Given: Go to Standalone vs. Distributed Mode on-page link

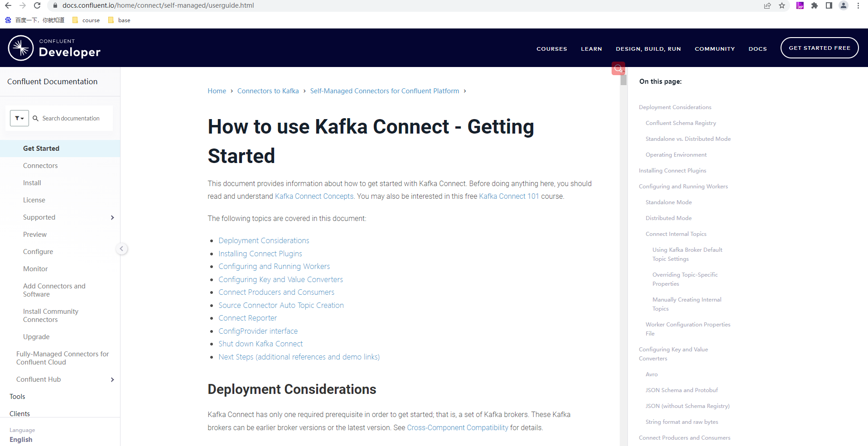Looking at the screenshot, I should (688, 139).
